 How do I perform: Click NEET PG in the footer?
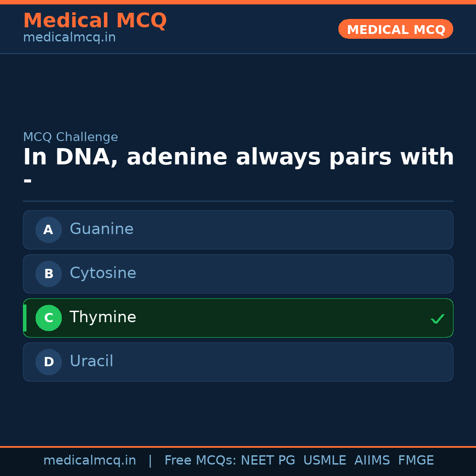(268, 460)
